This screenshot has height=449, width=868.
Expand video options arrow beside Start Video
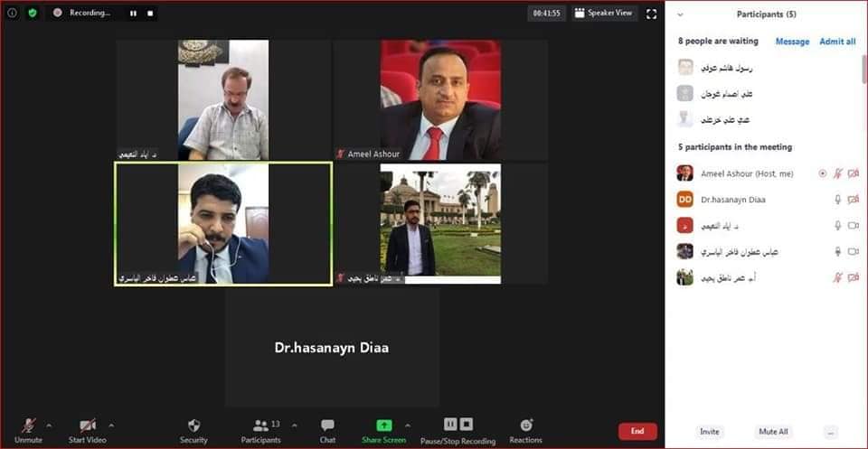pyautogui.click(x=111, y=425)
